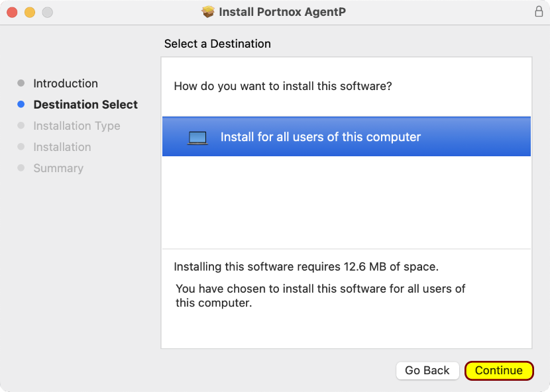550x392 pixels.
Task: Click the bullet beside Summary
Action: [x=21, y=168]
